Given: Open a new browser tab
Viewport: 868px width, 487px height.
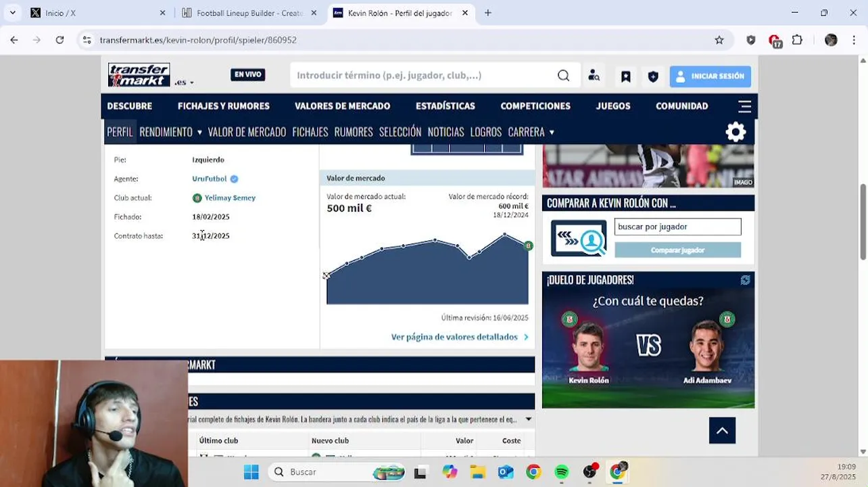Looking at the screenshot, I should point(488,13).
